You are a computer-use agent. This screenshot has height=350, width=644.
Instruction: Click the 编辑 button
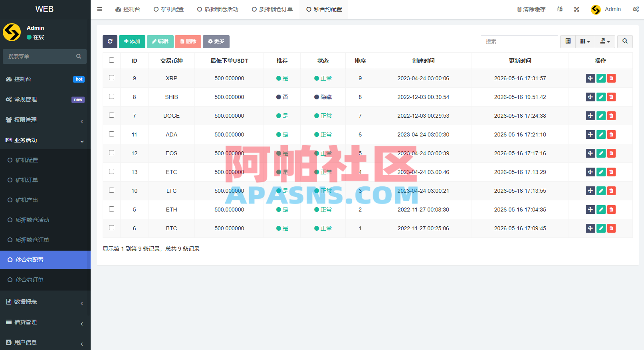pos(160,42)
